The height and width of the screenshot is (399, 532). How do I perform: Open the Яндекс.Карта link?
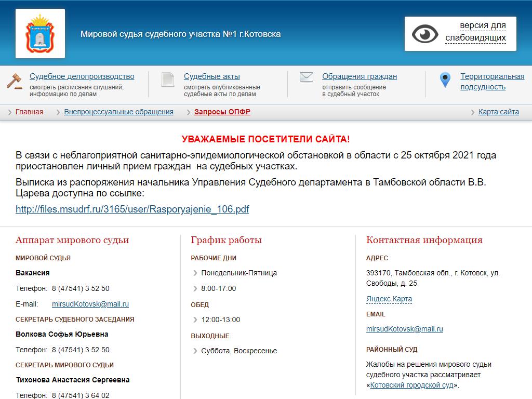tap(389, 299)
